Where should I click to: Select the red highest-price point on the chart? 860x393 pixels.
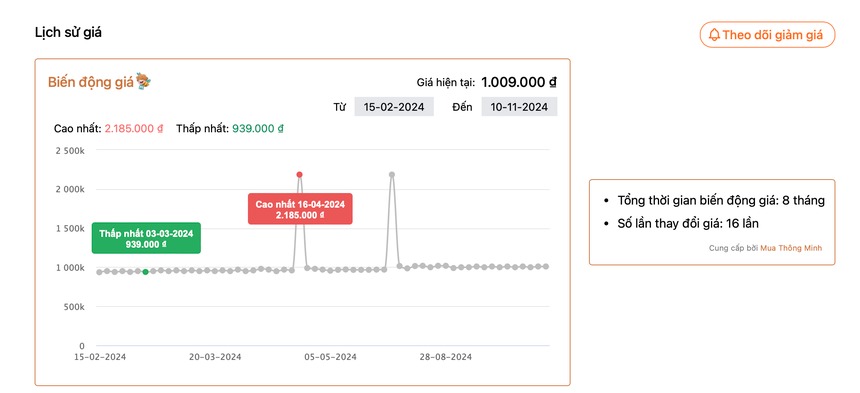(299, 175)
